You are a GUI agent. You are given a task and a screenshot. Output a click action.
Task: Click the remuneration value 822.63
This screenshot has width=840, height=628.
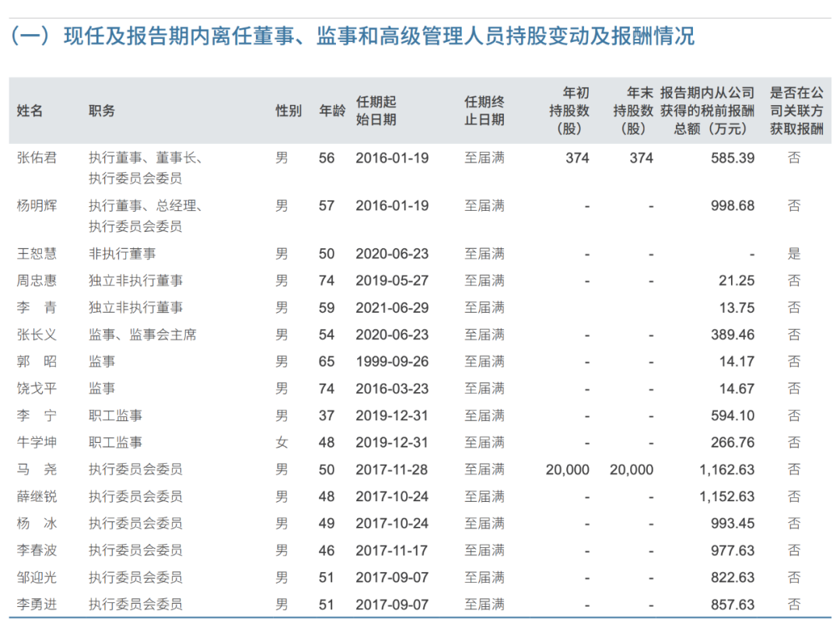coord(733,577)
